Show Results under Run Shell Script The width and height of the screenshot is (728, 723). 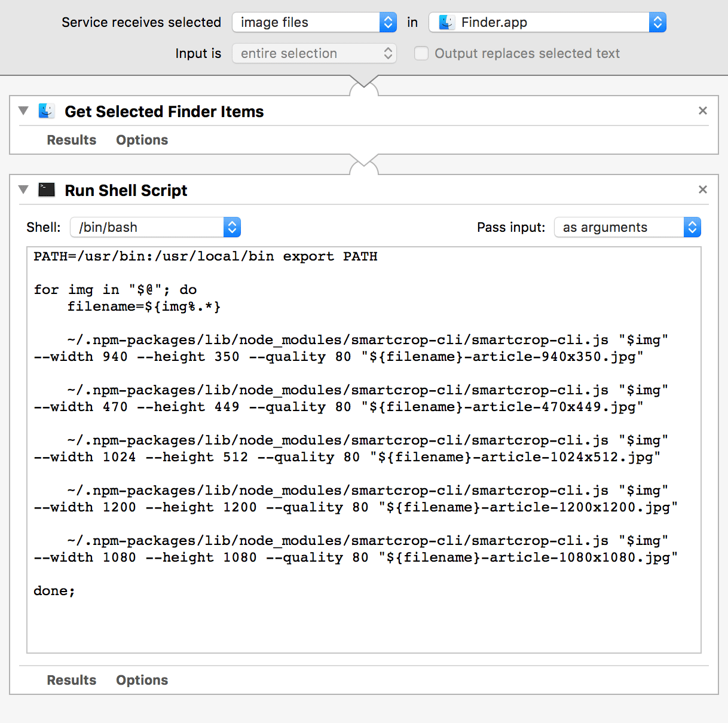pos(72,680)
